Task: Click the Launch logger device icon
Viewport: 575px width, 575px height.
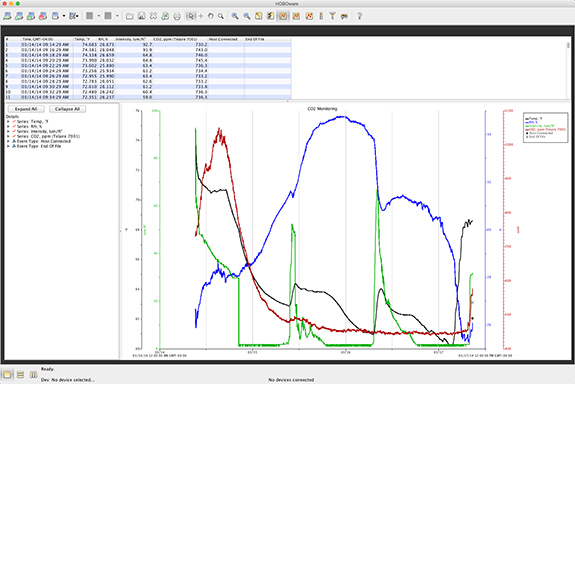Action: [x=7, y=16]
